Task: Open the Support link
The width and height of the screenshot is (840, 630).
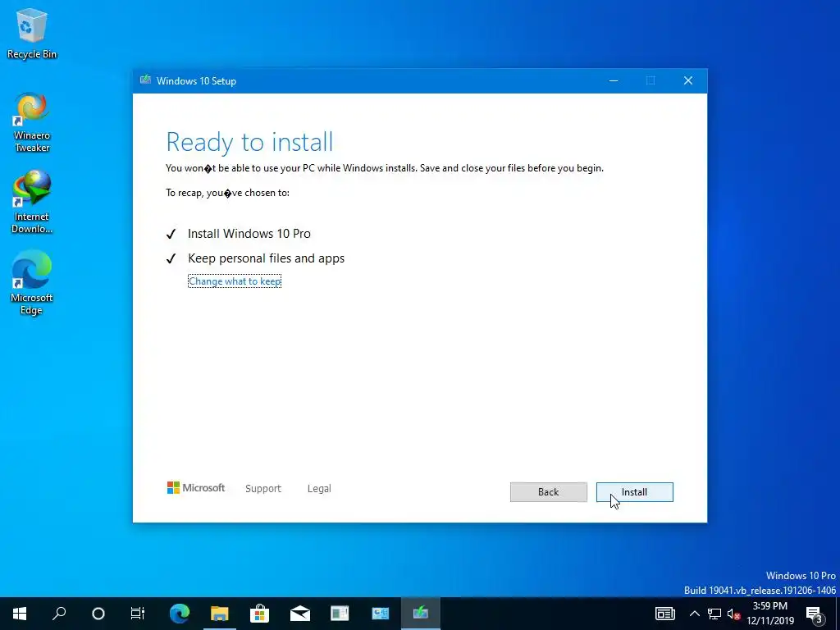Action: (263, 489)
